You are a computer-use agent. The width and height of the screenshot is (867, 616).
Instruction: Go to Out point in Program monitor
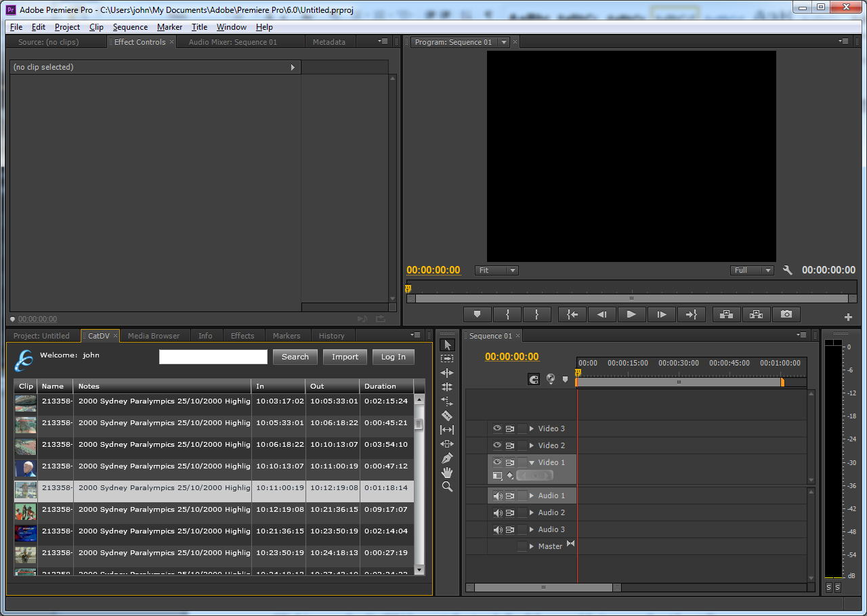point(692,314)
